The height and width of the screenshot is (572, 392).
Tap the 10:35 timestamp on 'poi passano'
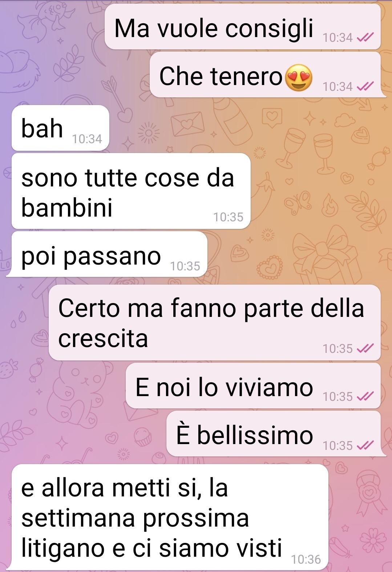(185, 266)
